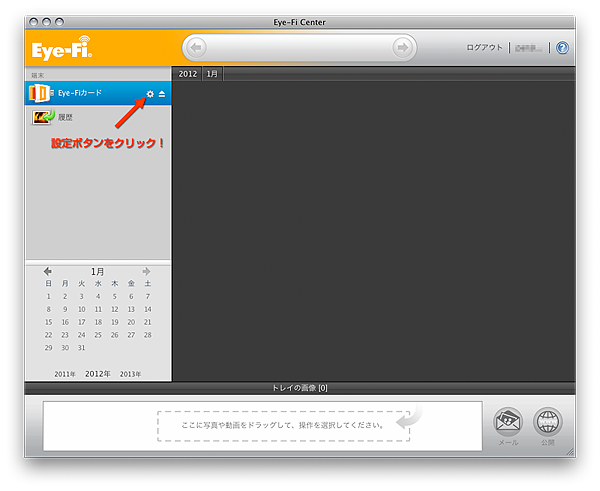
Task: Show the next month in the calendar
Action: pyautogui.click(x=146, y=271)
